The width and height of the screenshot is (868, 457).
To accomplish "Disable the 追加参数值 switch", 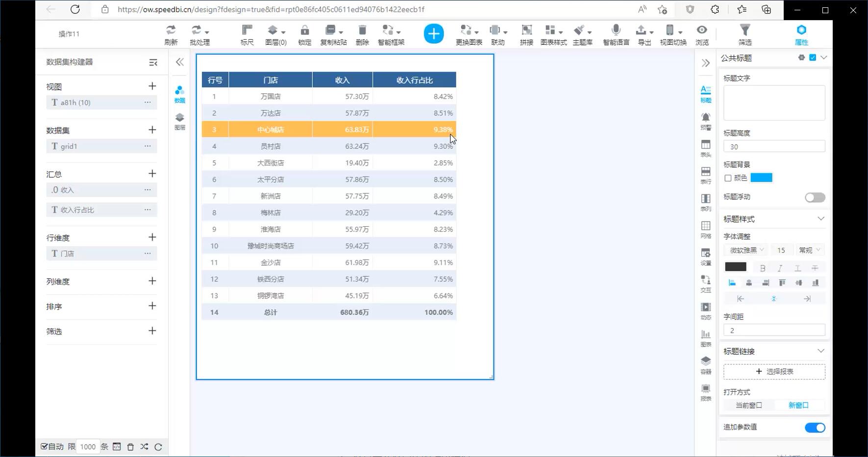I will coord(815,428).
